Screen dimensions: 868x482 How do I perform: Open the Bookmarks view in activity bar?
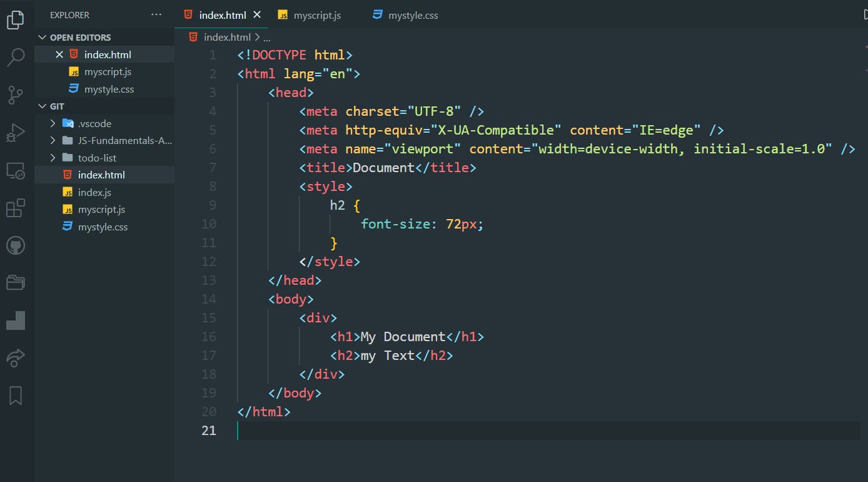click(x=15, y=395)
